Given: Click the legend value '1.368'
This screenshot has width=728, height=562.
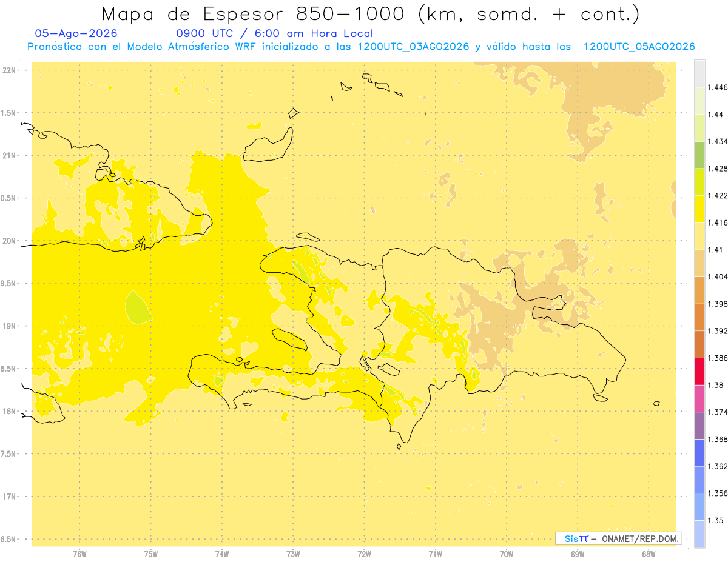Looking at the screenshot, I should pyautogui.click(x=718, y=439).
